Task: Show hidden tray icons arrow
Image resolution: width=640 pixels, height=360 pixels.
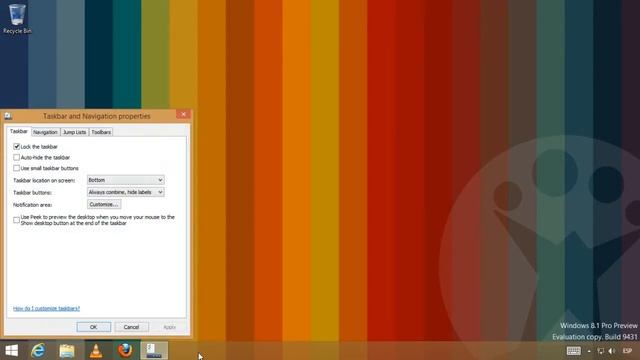Action: 589,351
